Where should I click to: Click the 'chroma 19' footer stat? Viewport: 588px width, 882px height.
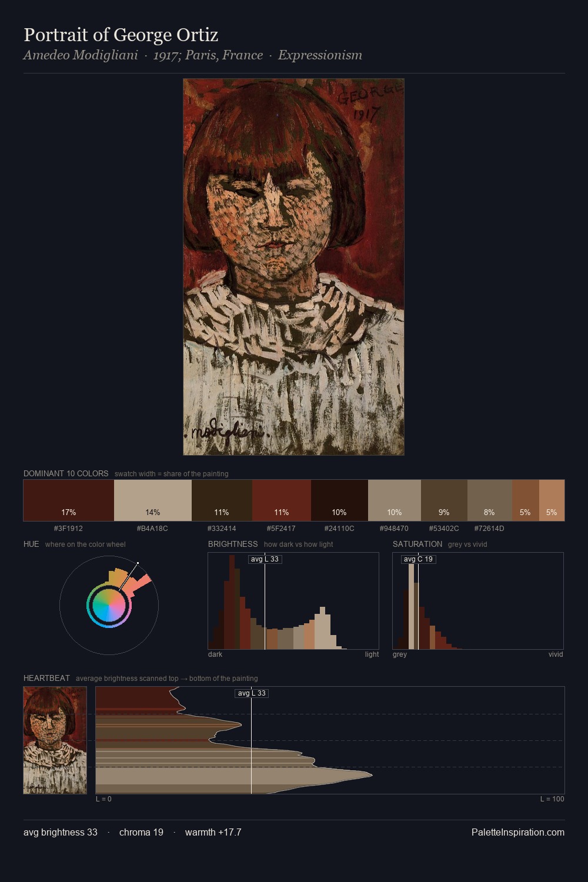point(141,832)
